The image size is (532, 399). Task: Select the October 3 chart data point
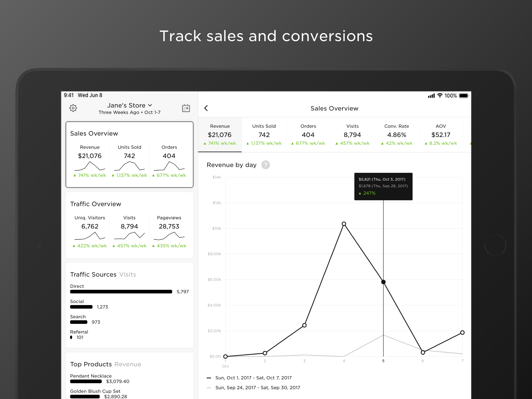[304, 325]
